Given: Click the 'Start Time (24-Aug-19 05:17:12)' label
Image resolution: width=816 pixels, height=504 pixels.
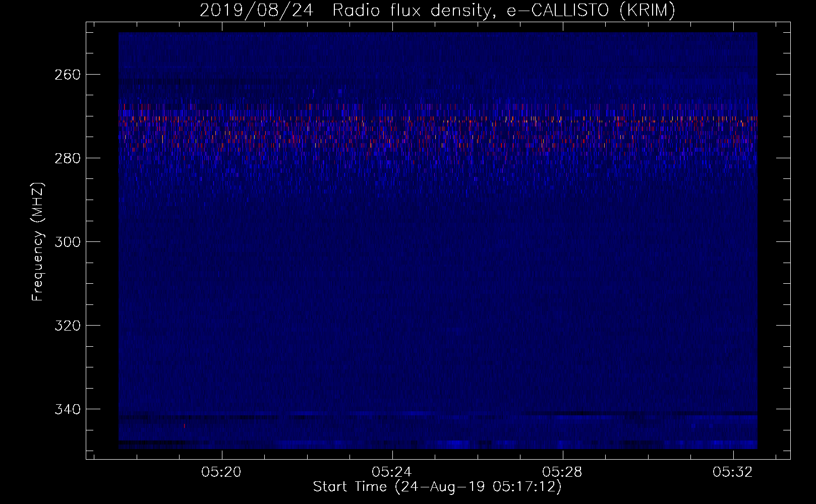Looking at the screenshot, I should click(437, 487).
